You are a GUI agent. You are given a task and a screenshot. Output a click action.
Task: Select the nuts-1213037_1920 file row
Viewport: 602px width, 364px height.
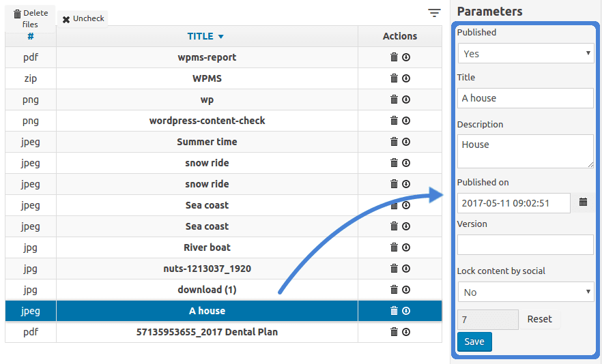207,269
